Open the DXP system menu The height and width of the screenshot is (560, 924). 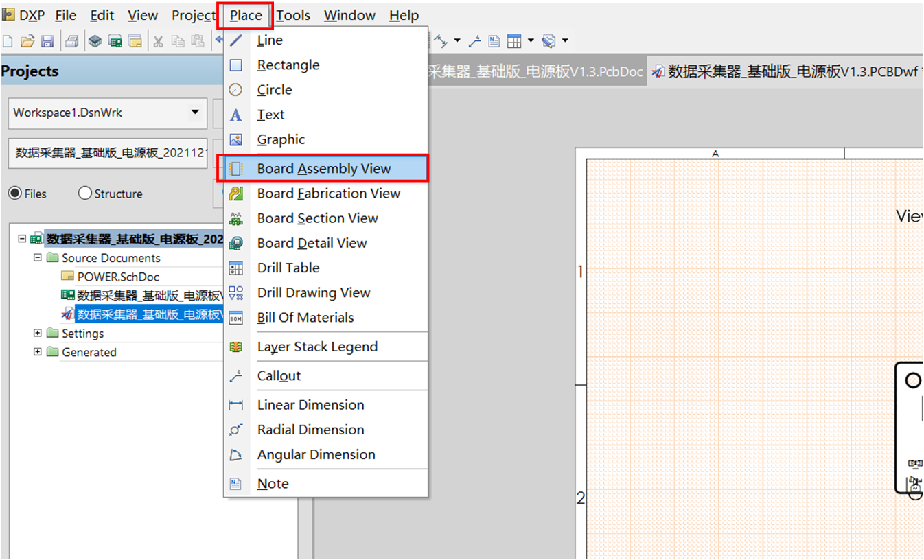[25, 15]
